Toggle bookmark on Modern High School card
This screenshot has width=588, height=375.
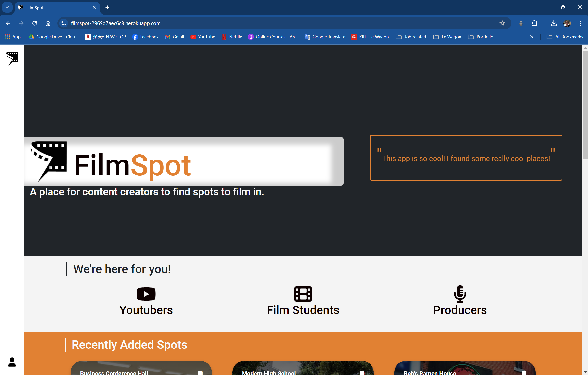(x=362, y=373)
